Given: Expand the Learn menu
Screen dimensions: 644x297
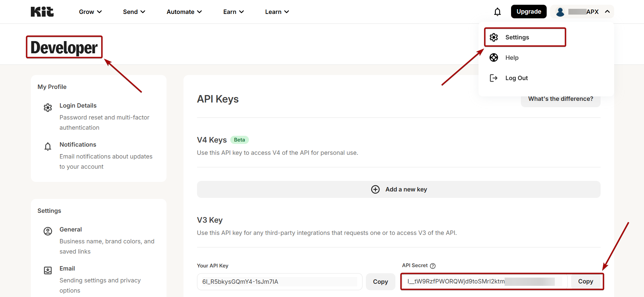Looking at the screenshot, I should tap(277, 12).
